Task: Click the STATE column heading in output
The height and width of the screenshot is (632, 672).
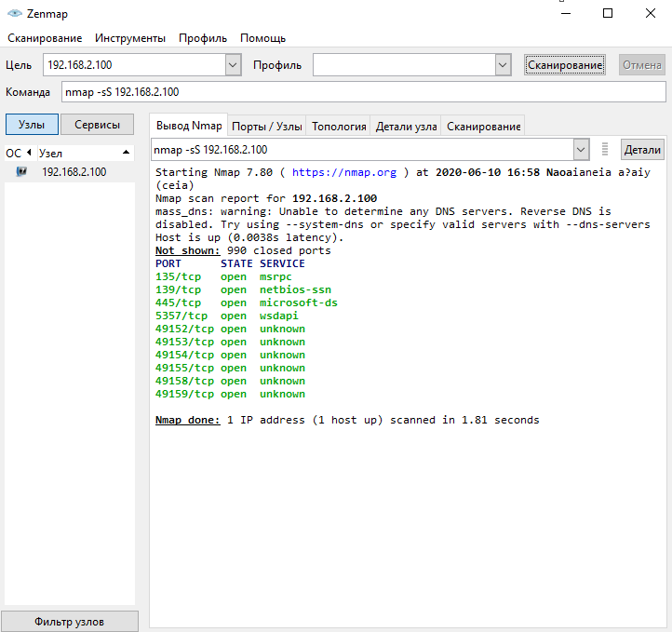Action: (x=236, y=263)
